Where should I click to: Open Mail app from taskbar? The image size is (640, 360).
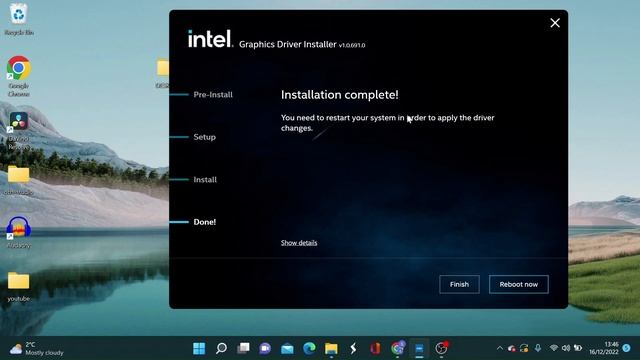287,349
